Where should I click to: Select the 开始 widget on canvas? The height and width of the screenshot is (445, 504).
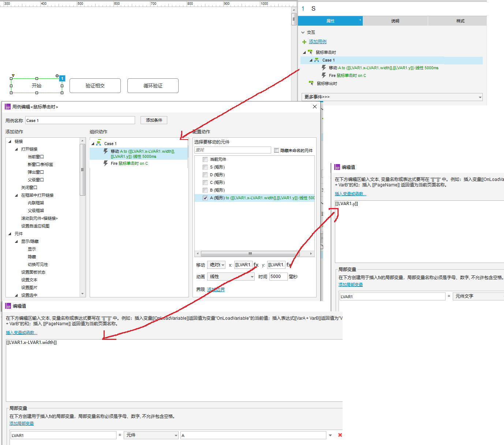(x=37, y=86)
